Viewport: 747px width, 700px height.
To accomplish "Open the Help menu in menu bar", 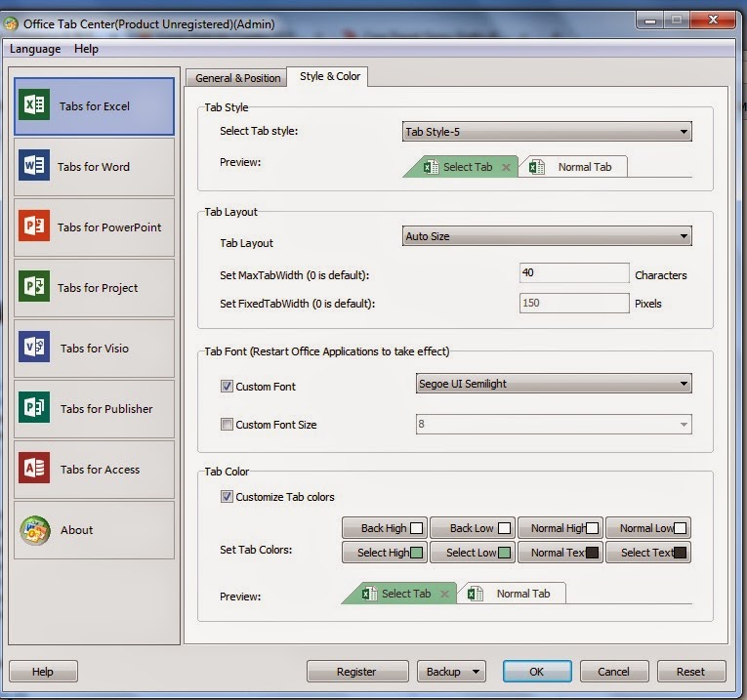I will coord(86,49).
